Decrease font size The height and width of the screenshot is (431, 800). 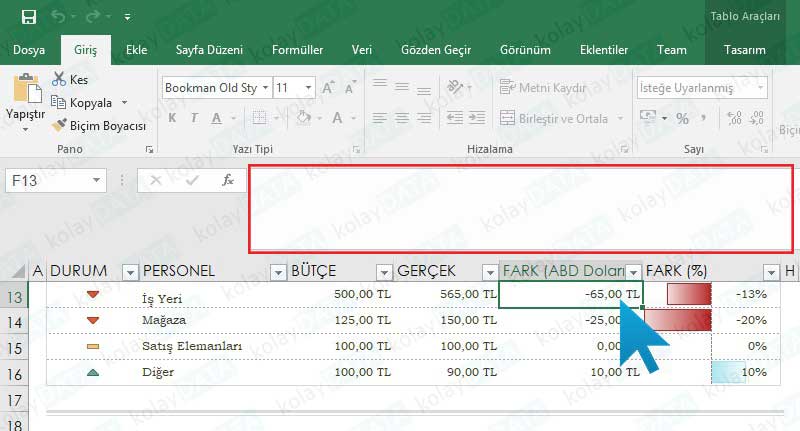point(350,88)
